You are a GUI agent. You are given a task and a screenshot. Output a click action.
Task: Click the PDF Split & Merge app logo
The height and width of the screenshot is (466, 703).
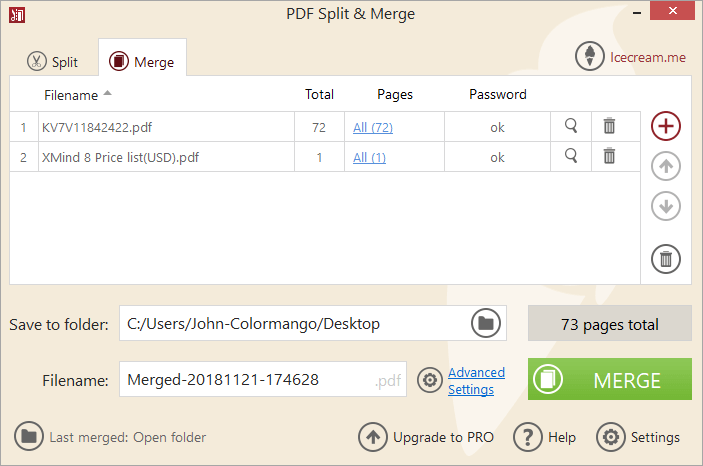[17, 15]
